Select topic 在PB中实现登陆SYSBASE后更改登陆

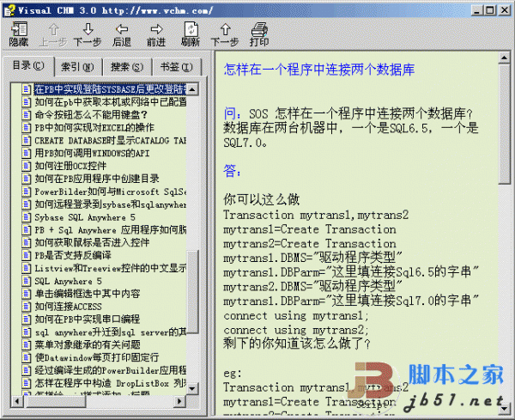click(111, 89)
